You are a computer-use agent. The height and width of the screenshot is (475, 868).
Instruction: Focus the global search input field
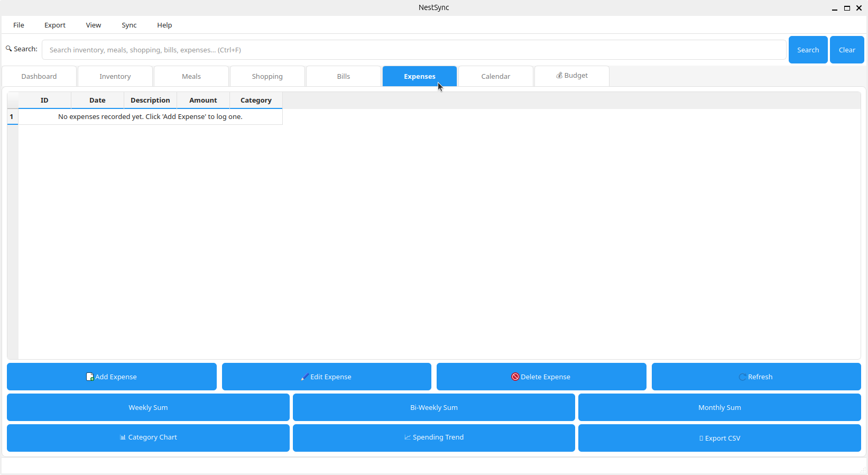pyautogui.click(x=414, y=50)
